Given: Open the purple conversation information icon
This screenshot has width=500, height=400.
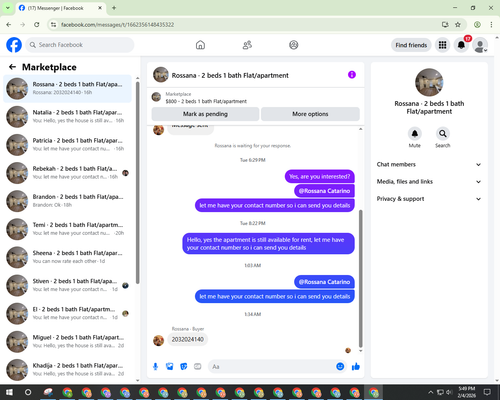Looking at the screenshot, I should click(352, 75).
